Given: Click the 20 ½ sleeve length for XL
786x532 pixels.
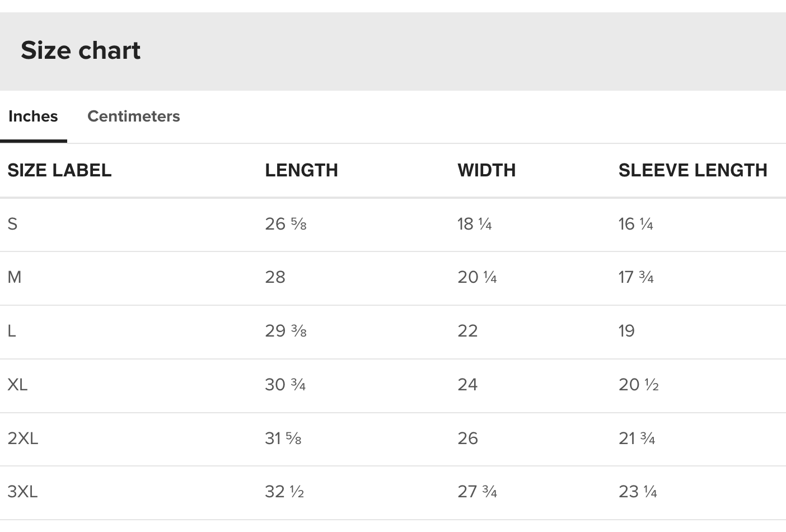Looking at the screenshot, I should [x=638, y=385].
